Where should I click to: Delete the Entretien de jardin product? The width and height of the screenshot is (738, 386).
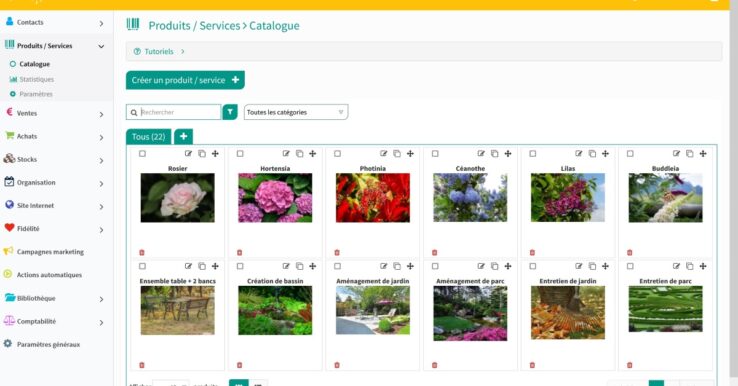point(532,365)
